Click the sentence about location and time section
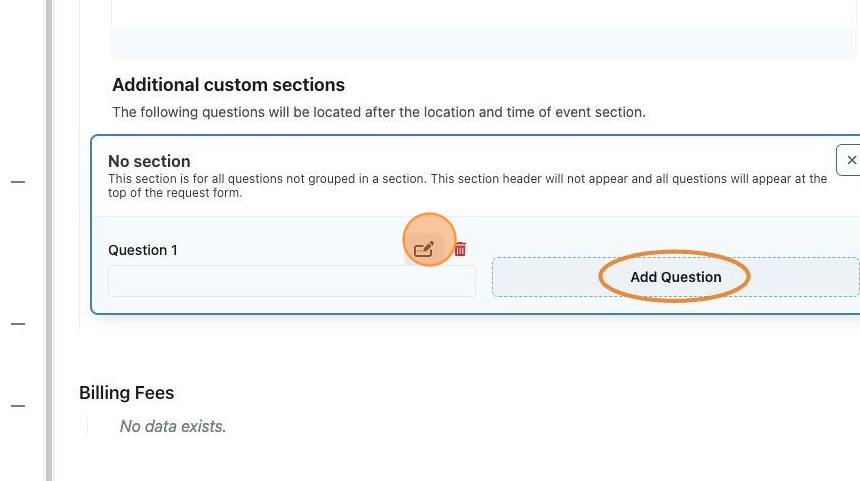860x481 pixels. 379,112
